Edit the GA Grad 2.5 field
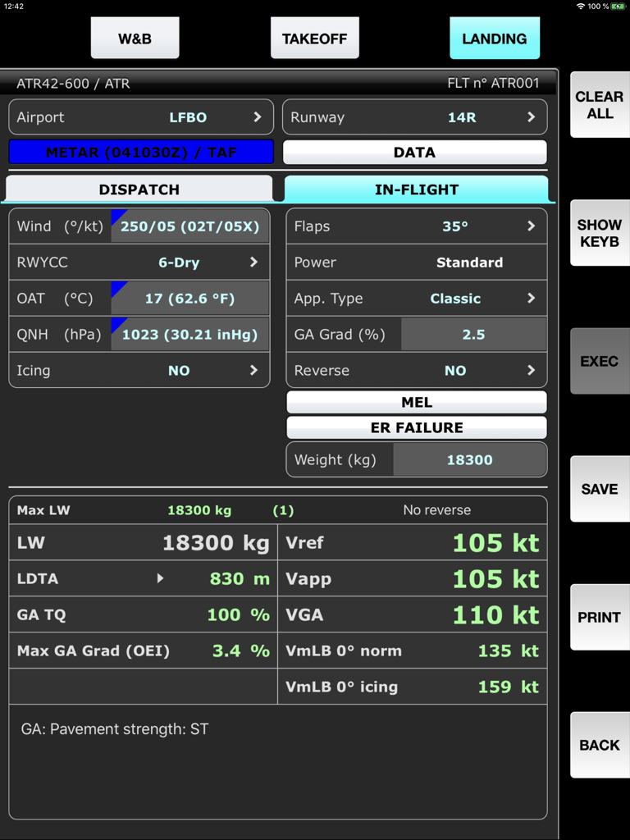The height and width of the screenshot is (840, 630). coord(473,335)
